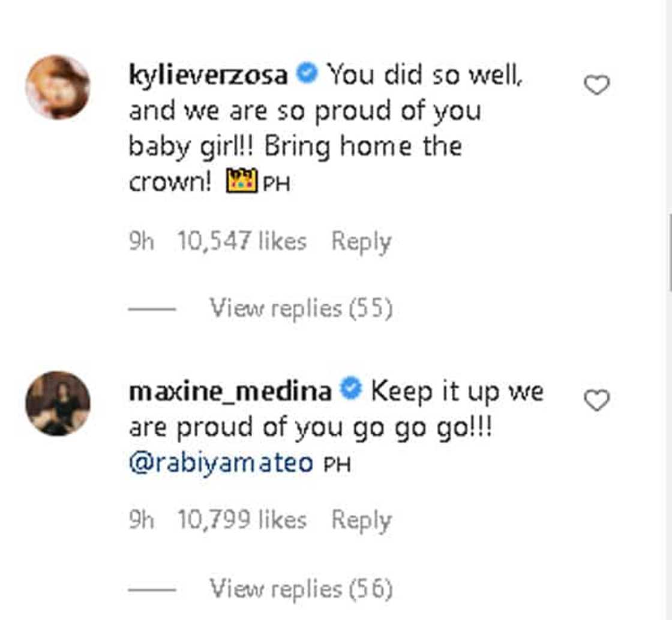This screenshot has width=672, height=620.
Task: Click the verified badge next to kylieverzosa
Action: (x=307, y=76)
